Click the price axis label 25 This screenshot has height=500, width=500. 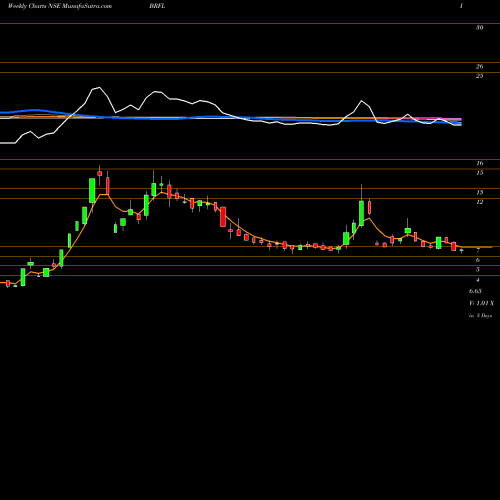tap(479, 76)
